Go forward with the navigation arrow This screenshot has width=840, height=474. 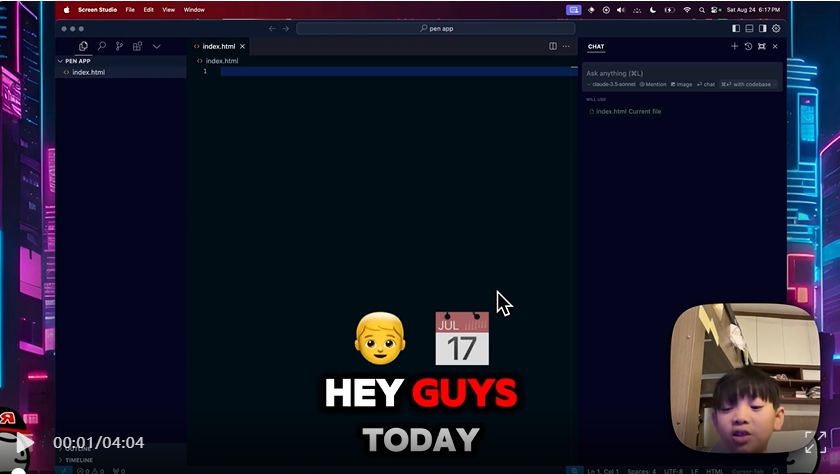coord(286,28)
